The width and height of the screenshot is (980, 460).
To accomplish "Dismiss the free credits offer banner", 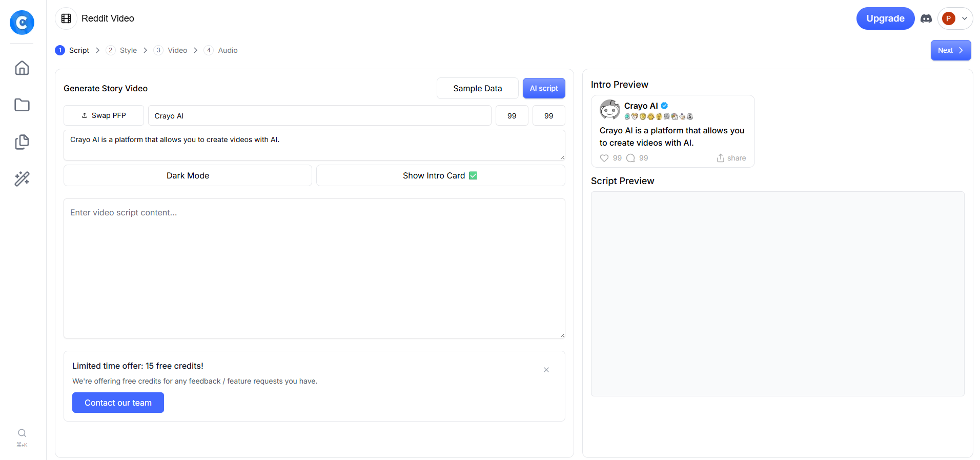I will point(546,370).
